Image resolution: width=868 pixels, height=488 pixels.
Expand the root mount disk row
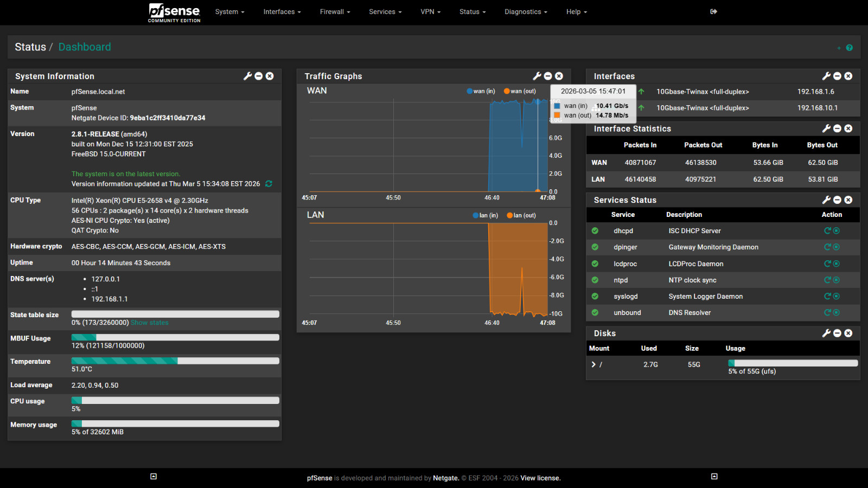tap(593, 365)
